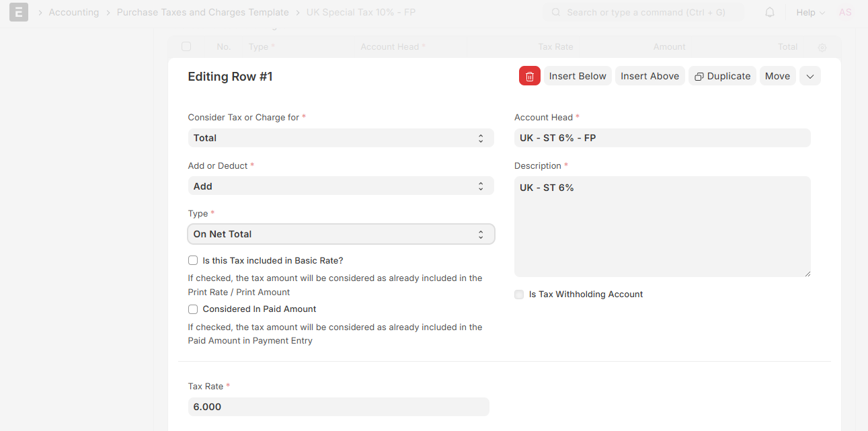
Task: Click the Insert Above button
Action: 649,76
